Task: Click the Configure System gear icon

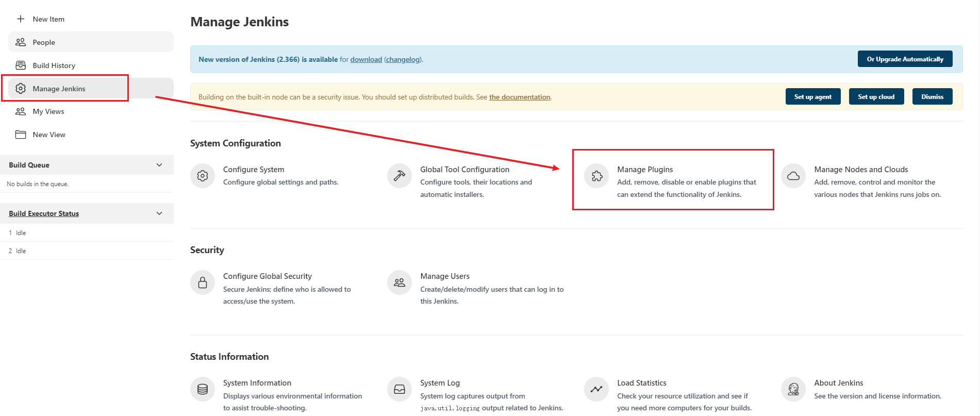Action: [x=203, y=176]
